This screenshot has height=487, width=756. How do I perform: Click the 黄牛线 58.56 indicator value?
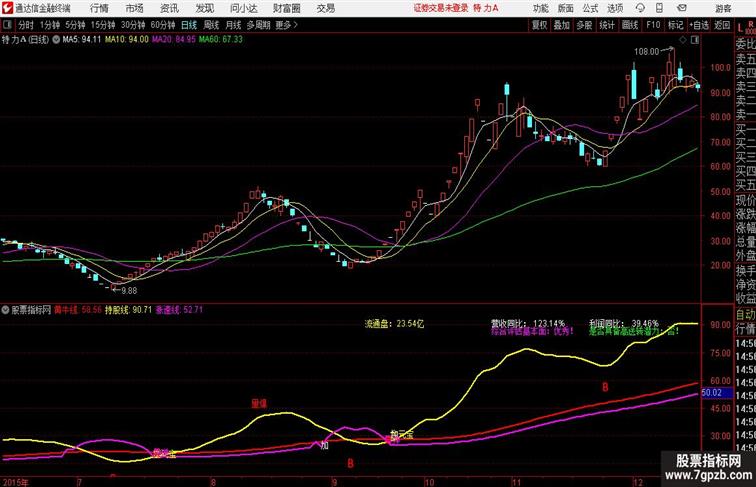click(78, 310)
